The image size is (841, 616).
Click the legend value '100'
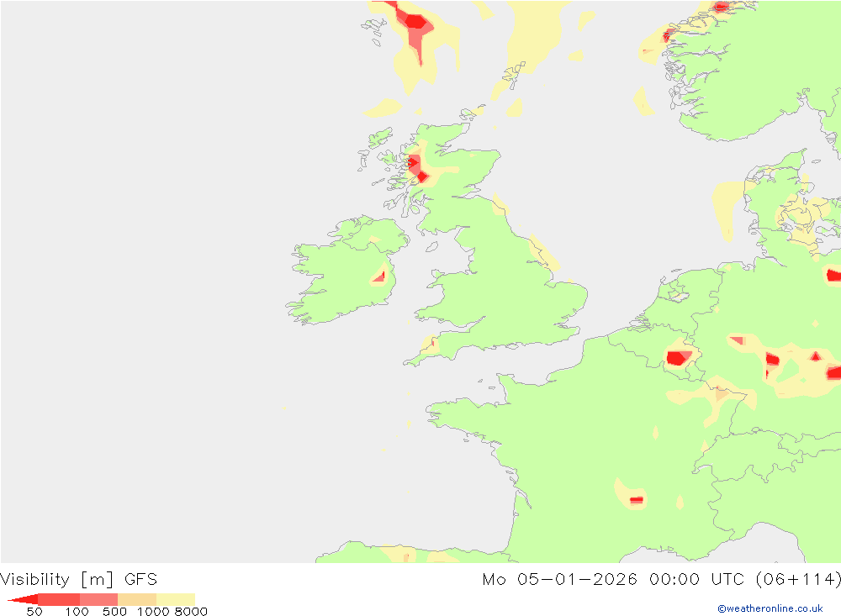click(x=77, y=612)
